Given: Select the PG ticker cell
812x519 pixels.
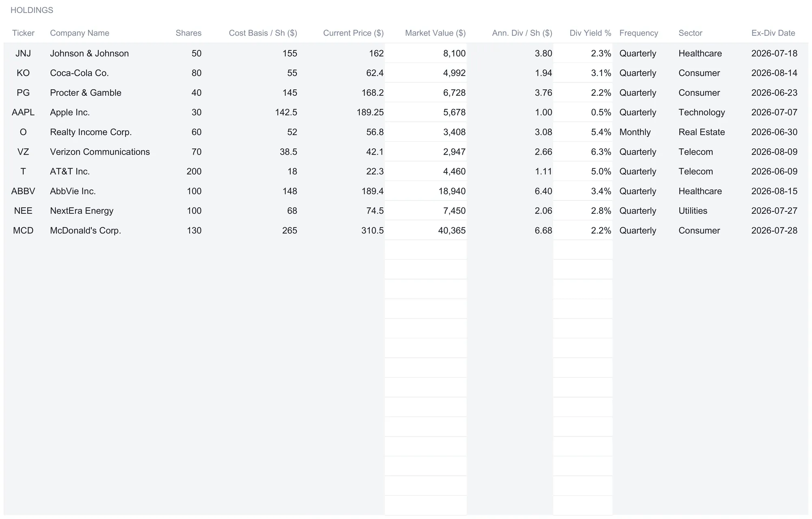Looking at the screenshot, I should [23, 93].
